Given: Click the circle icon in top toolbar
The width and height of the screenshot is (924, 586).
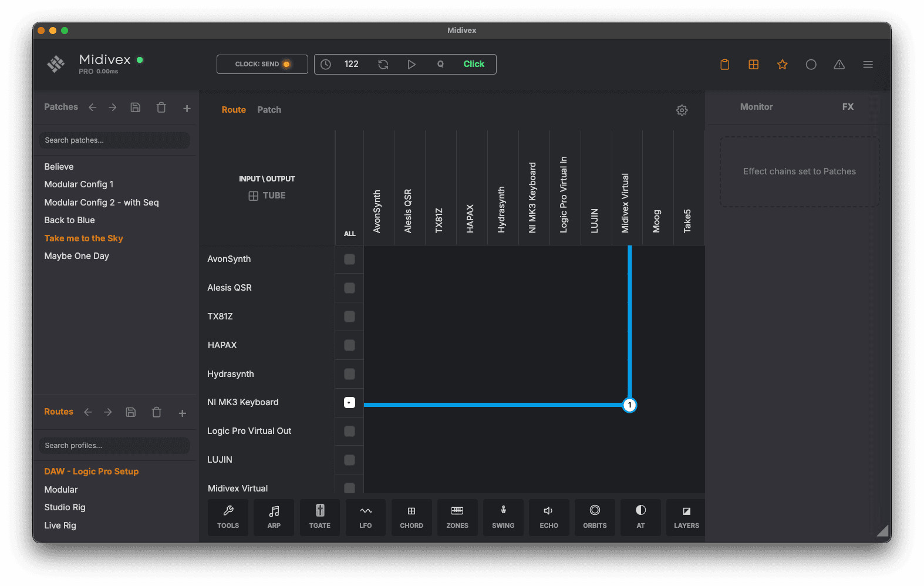Looking at the screenshot, I should [x=811, y=65].
